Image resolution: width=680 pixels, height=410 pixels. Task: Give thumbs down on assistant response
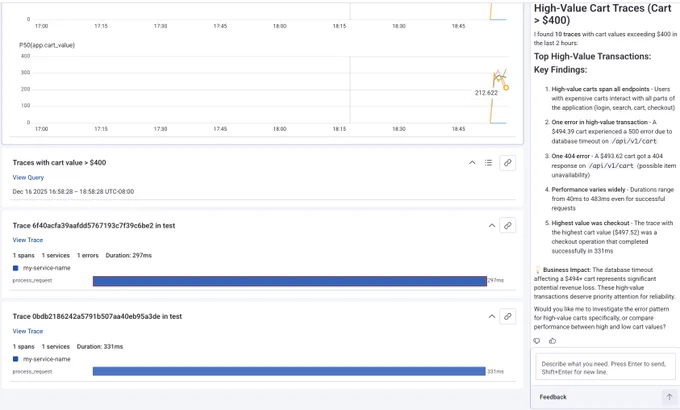(537, 341)
